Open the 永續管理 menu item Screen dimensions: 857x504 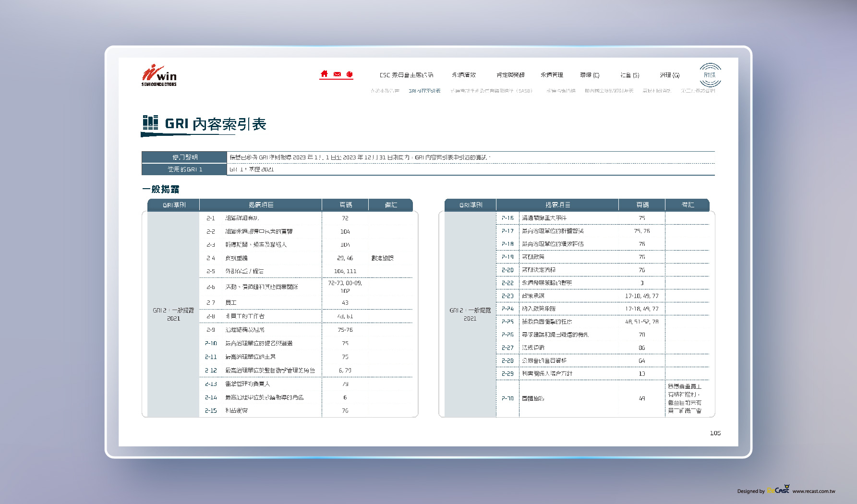pos(552,75)
